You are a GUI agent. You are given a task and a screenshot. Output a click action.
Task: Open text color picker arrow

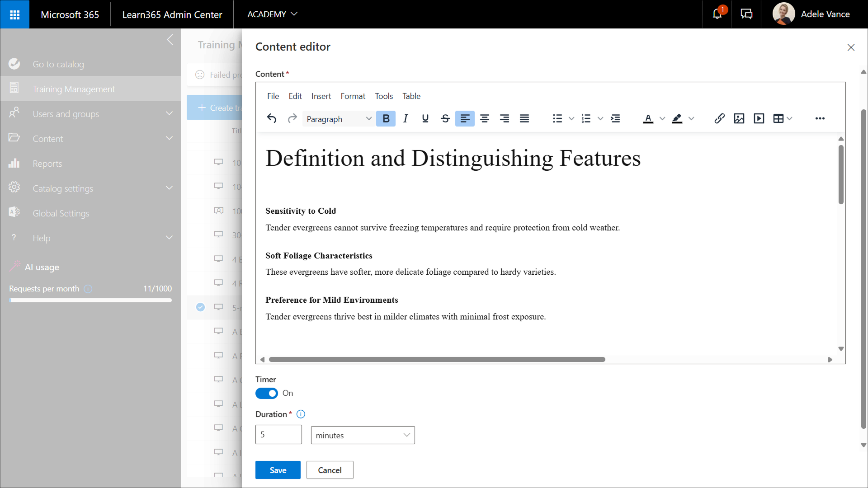click(662, 118)
